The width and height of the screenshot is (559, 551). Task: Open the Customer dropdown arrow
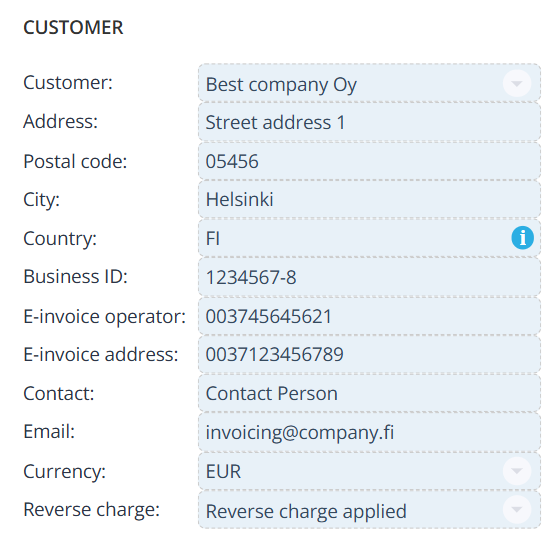point(517,83)
